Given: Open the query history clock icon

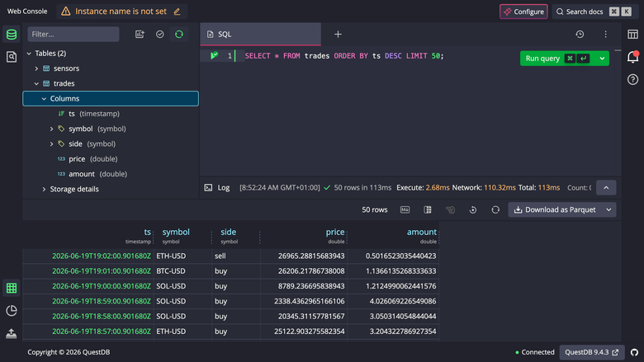Looking at the screenshot, I should pos(580,35).
